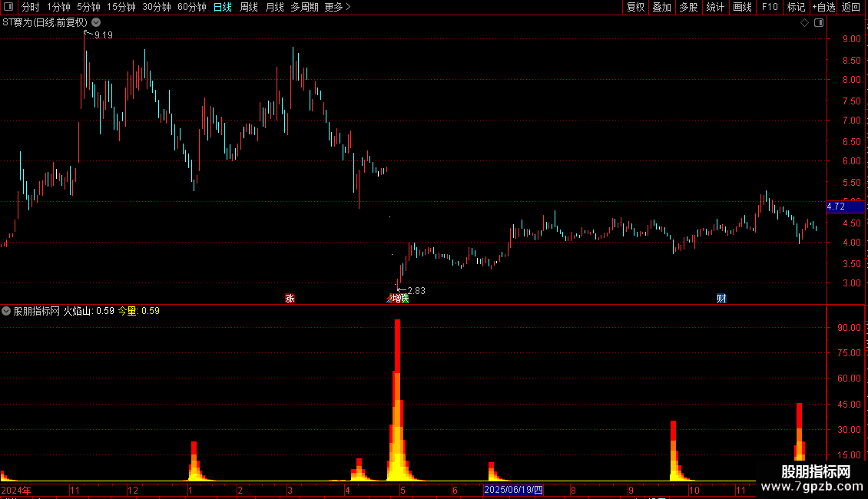Screen dimensions: 868x499
Task: Click the 复权 adjustment button
Action: (x=635, y=7)
